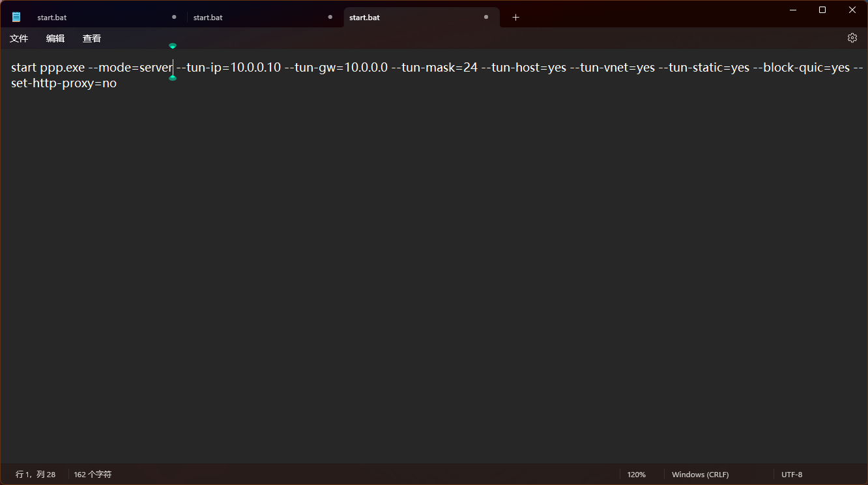
Task: Minimize the Notepad window
Action: point(793,10)
